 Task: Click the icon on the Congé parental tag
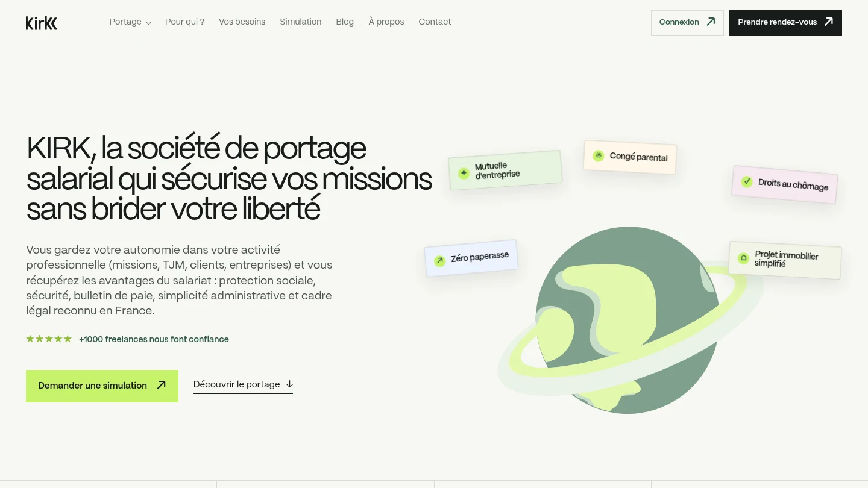pyautogui.click(x=598, y=155)
